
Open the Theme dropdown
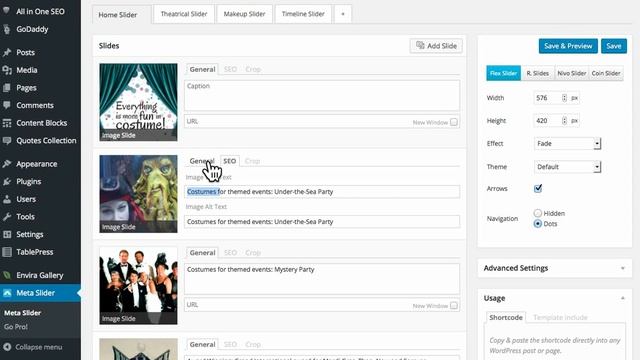pyautogui.click(x=567, y=167)
